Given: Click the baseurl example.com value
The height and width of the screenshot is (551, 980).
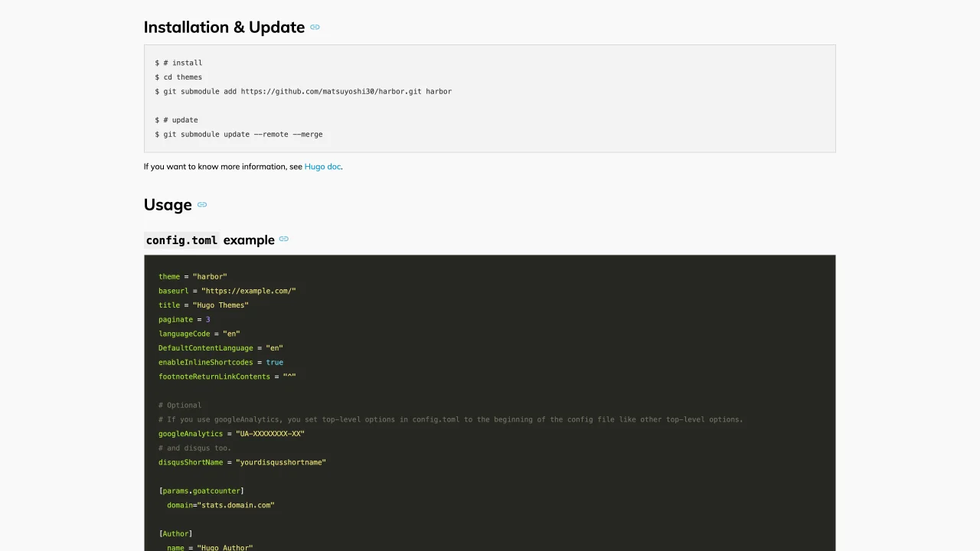Looking at the screenshot, I should click(248, 291).
